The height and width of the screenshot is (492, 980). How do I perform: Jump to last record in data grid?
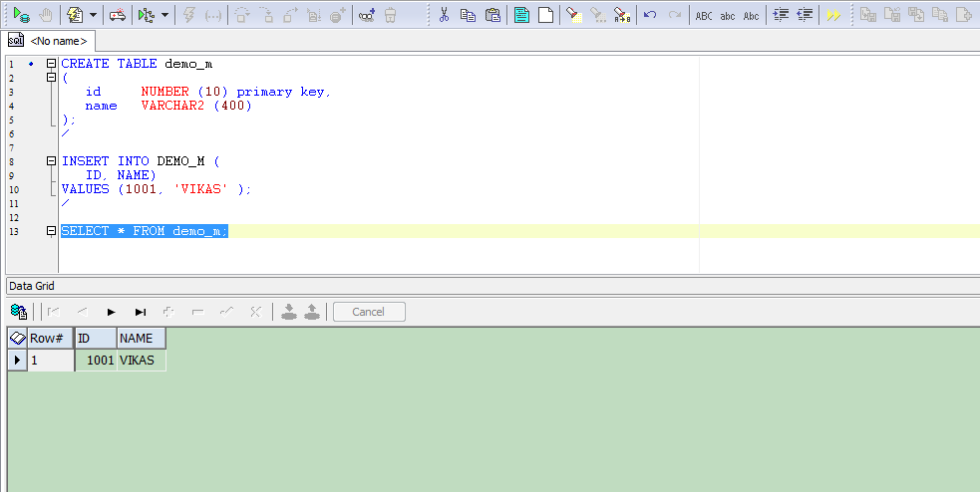(141, 312)
